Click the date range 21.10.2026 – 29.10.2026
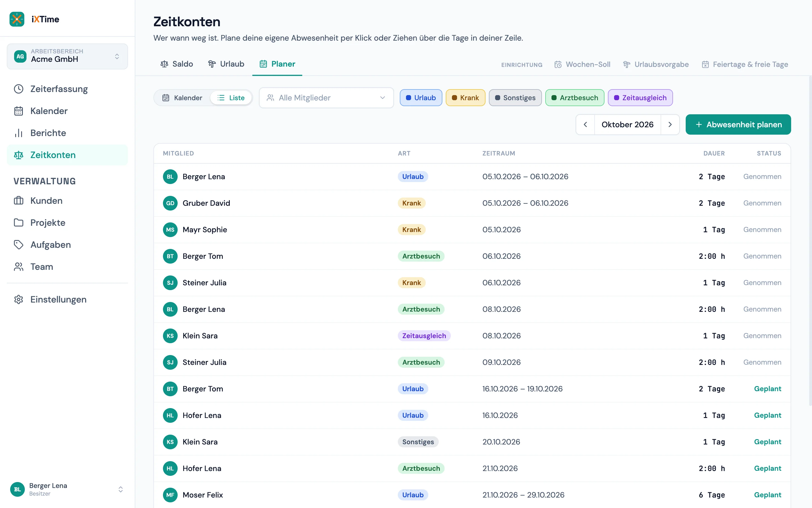This screenshot has height=508, width=812. pyautogui.click(x=523, y=495)
